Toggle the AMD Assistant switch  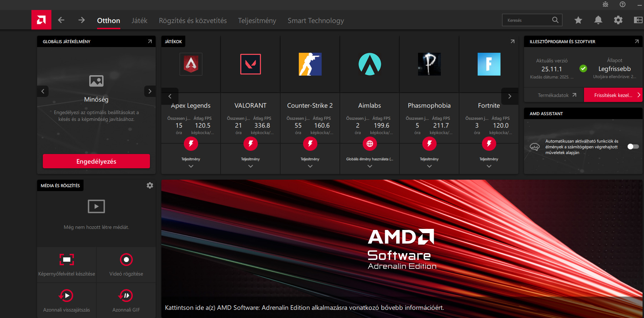pyautogui.click(x=633, y=147)
